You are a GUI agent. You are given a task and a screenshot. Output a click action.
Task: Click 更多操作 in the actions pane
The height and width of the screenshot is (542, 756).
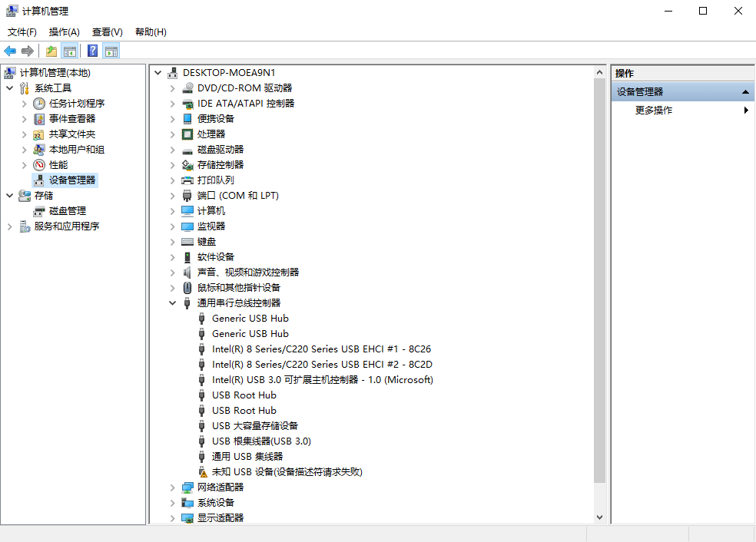654,111
